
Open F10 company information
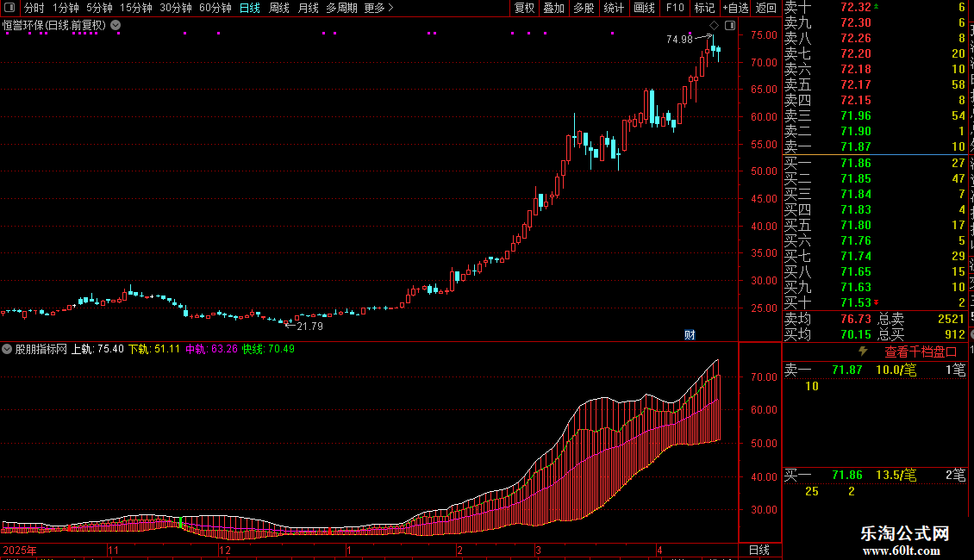pos(675,8)
